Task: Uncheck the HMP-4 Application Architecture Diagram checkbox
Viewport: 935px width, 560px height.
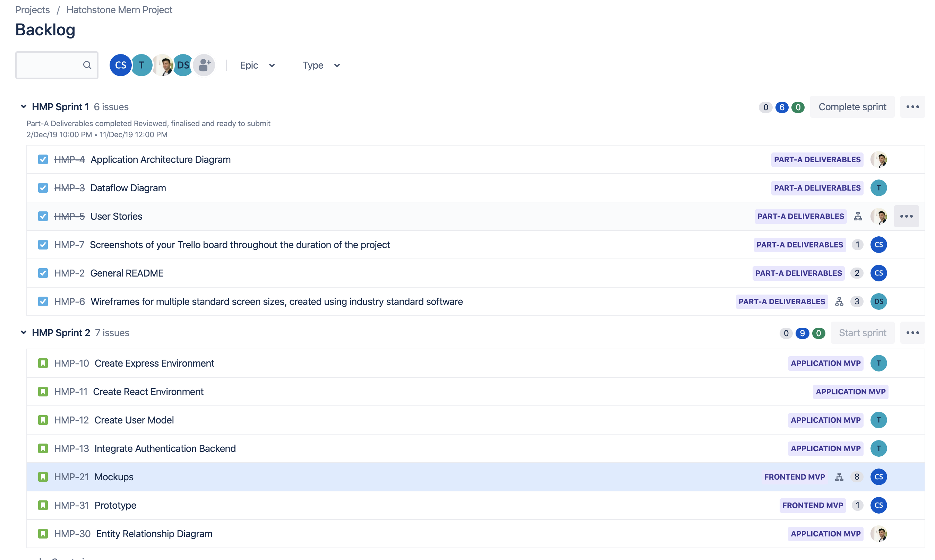Action: [43, 159]
